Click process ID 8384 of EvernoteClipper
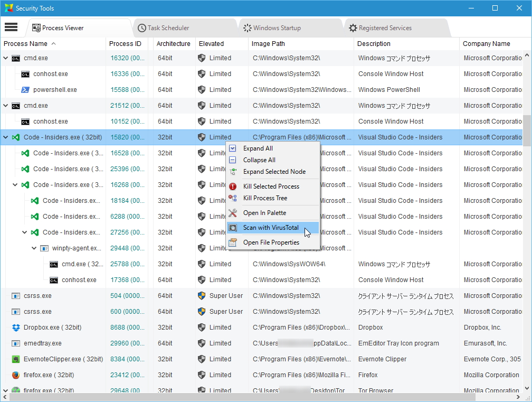 click(127, 359)
